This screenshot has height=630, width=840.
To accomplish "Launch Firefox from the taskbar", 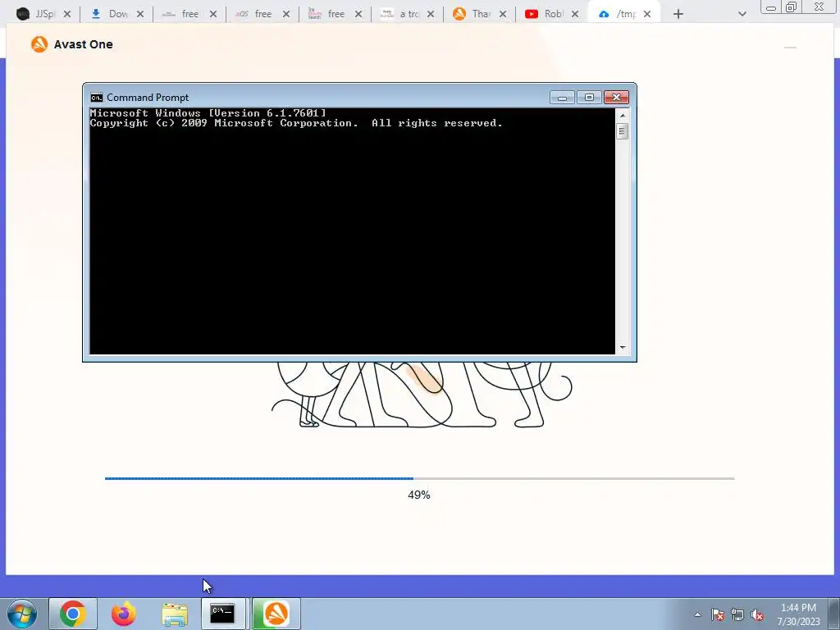I will point(124,614).
